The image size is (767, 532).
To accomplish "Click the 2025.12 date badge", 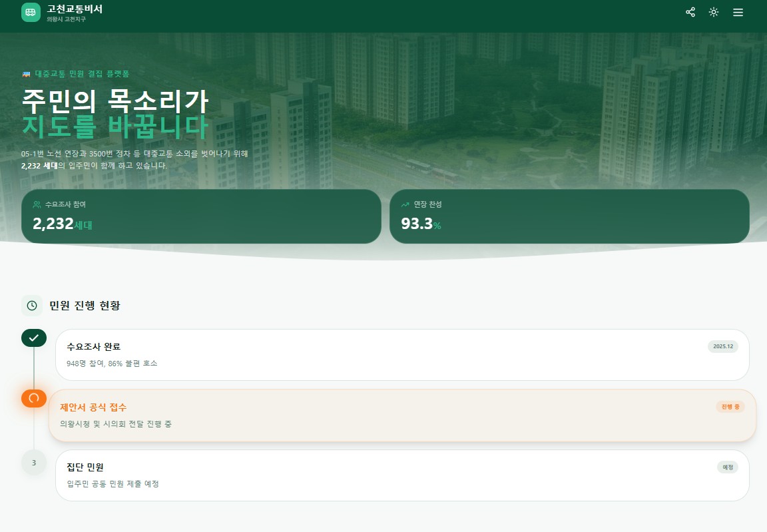I will coord(723,346).
